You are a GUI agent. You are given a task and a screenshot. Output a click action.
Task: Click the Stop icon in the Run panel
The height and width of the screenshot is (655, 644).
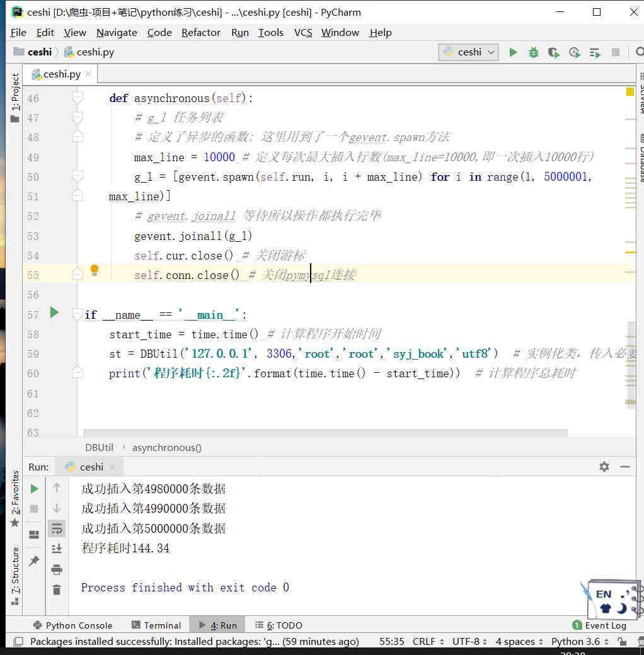(34, 508)
